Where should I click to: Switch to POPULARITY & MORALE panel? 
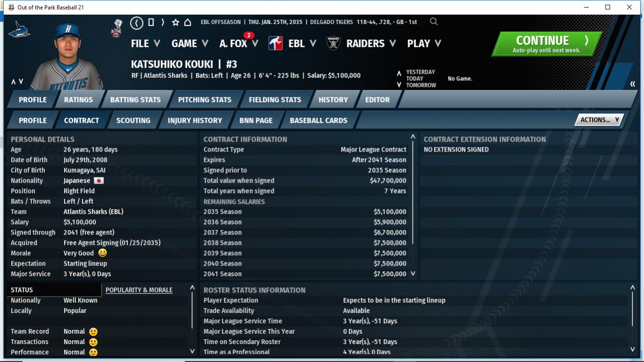[x=139, y=290]
